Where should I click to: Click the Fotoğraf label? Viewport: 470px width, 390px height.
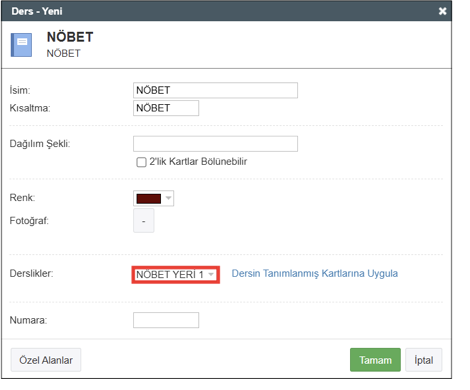click(x=29, y=221)
